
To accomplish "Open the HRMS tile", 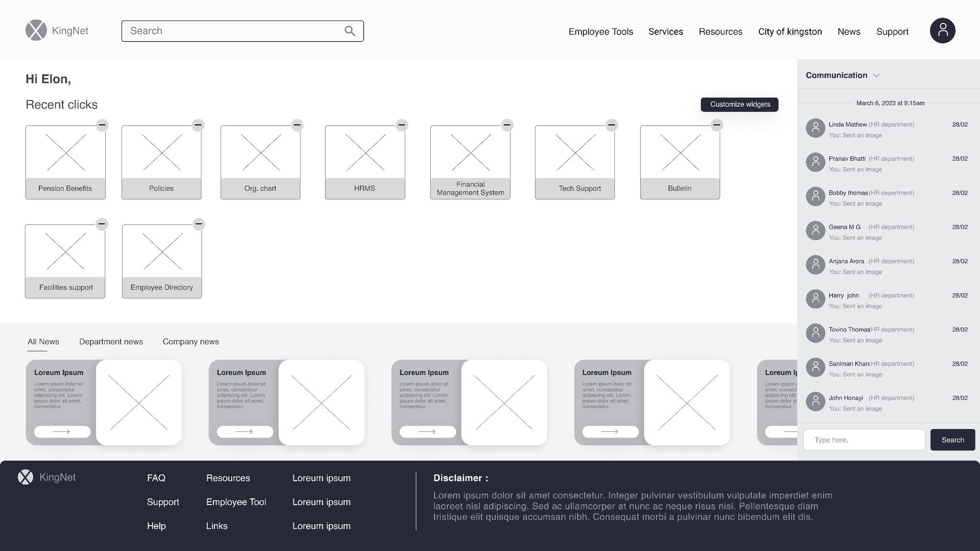I will 365,163.
